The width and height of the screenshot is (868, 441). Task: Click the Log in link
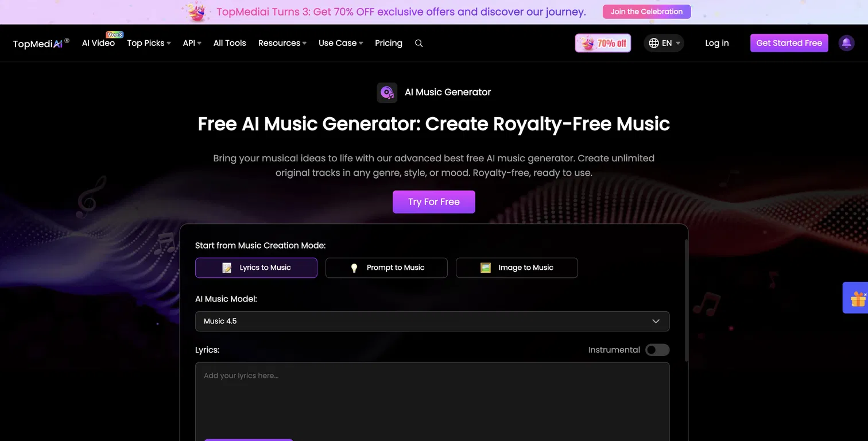pyautogui.click(x=717, y=43)
